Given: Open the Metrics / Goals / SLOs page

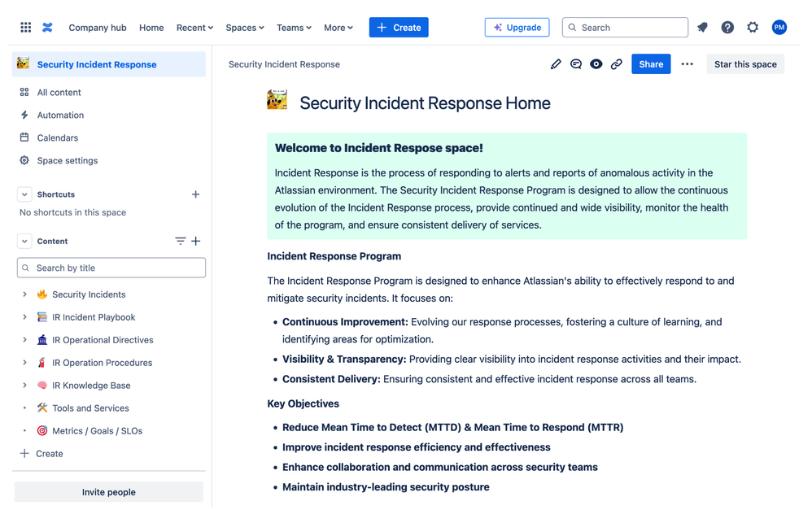Looking at the screenshot, I should tap(98, 431).
